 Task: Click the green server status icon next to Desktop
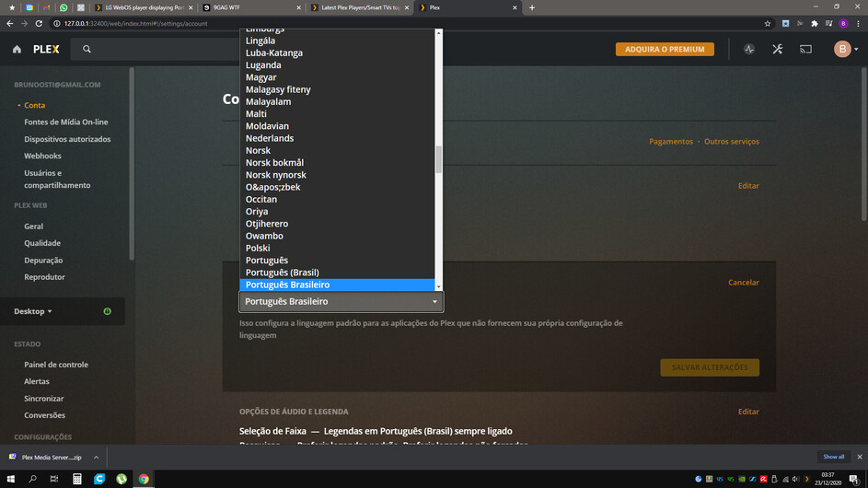(108, 311)
